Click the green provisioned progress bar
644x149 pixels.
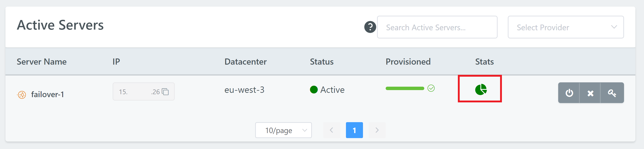[x=405, y=88]
